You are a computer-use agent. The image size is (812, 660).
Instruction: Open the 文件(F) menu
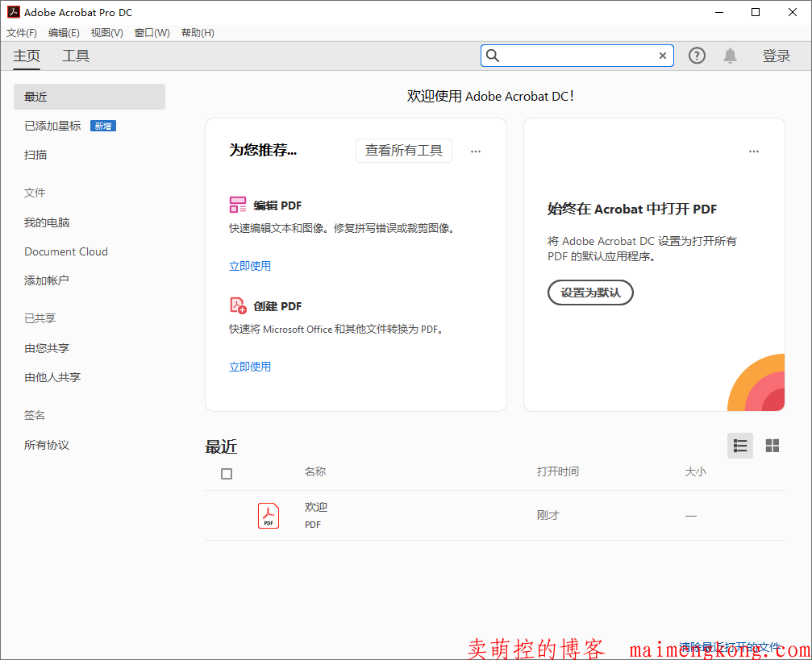pyautogui.click(x=22, y=33)
